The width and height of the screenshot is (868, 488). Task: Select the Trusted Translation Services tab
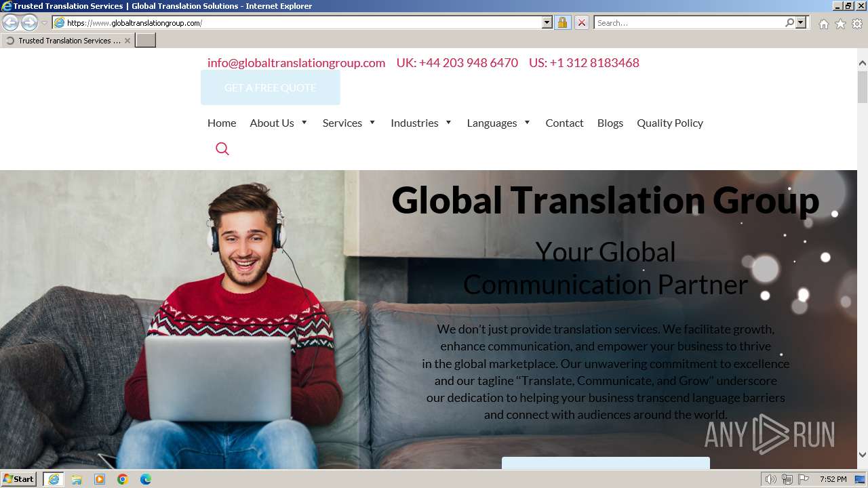click(67, 41)
